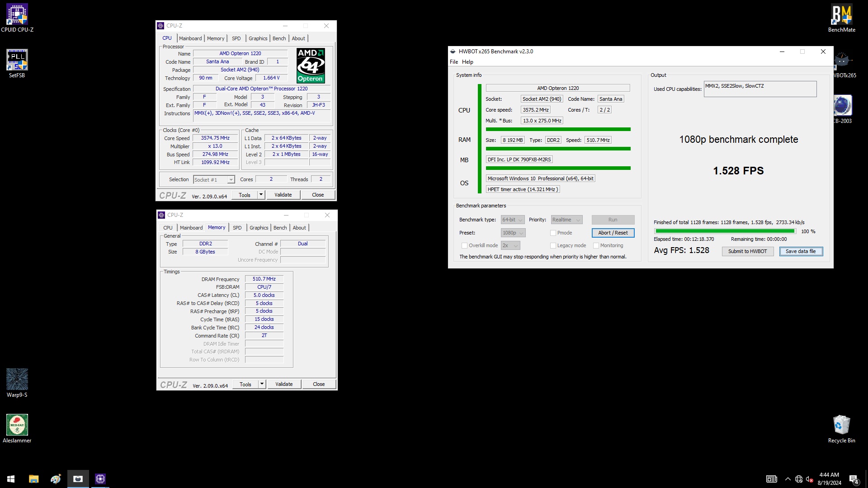This screenshot has width=868, height=488.
Task: Click the motherboard DFI Inc. LP DK 790FXB-M2RS field
Action: [x=519, y=160]
